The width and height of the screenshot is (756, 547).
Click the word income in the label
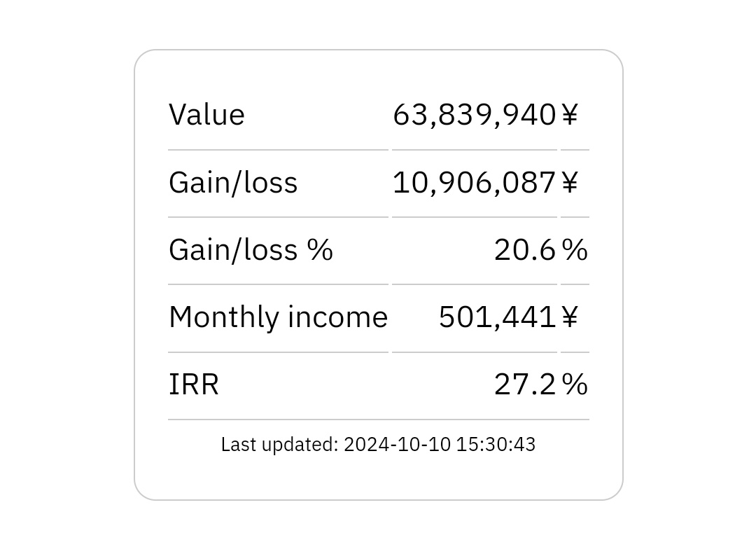pos(337,317)
